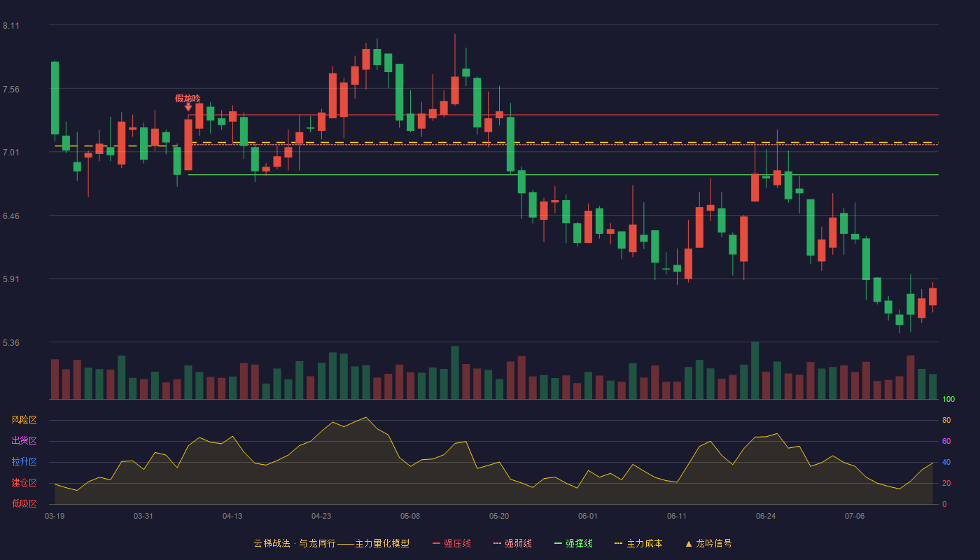
Task: Select the 风险区 zone label
Action: (x=24, y=420)
